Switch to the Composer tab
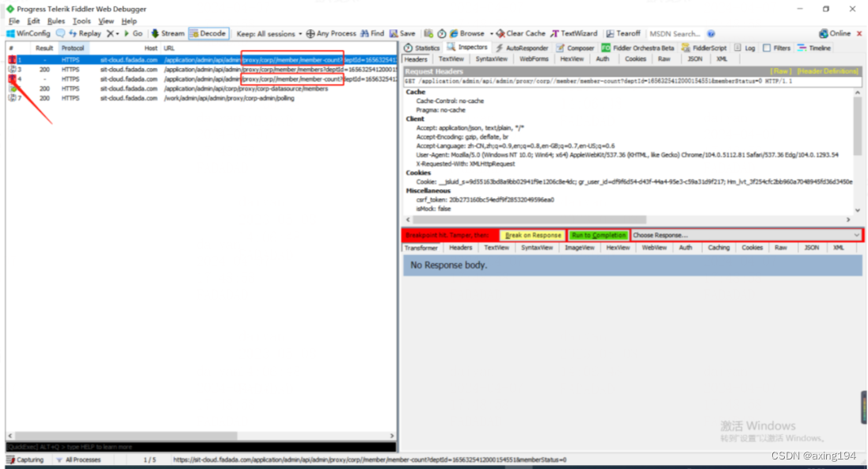The image size is (868, 469). (x=575, y=48)
